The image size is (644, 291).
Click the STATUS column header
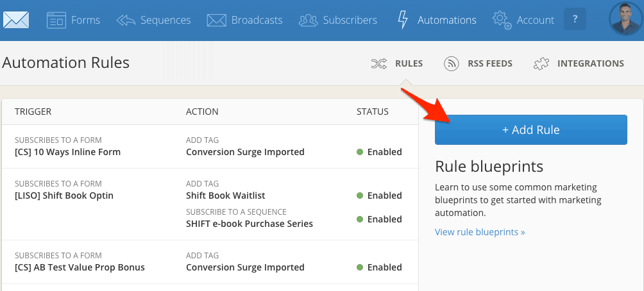coord(373,112)
